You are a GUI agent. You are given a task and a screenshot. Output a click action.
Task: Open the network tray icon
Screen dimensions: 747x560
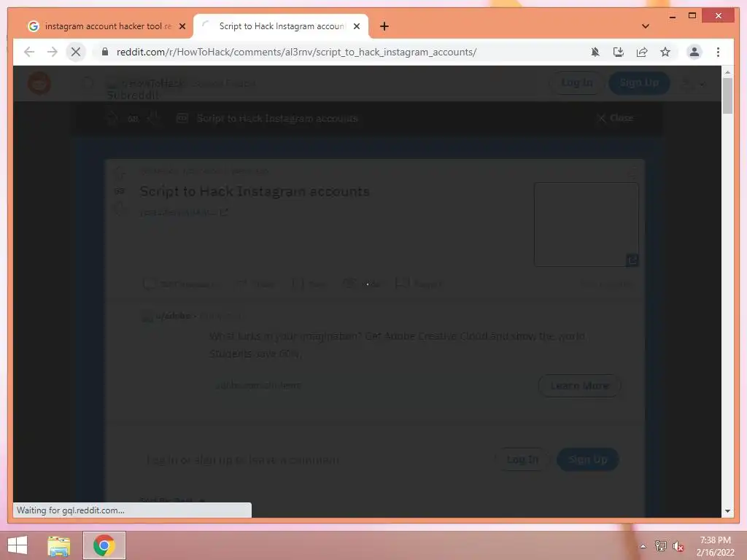pyautogui.click(x=660, y=546)
